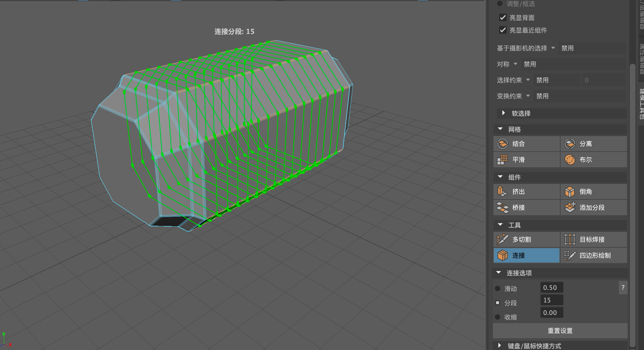
Task: Select the 滑动 radio button
Action: (x=498, y=288)
